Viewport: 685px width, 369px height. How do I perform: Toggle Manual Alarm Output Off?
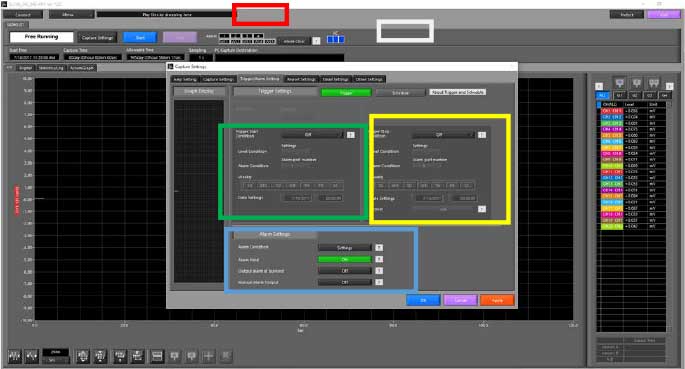(345, 283)
